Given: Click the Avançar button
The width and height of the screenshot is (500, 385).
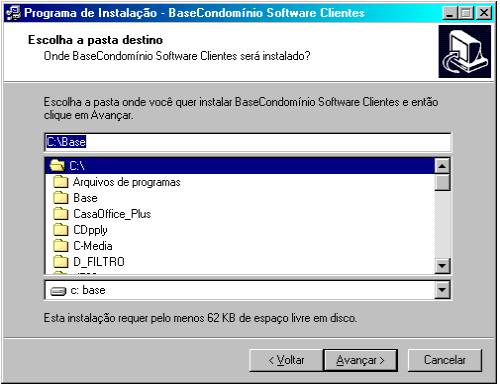Looking at the screenshot, I should point(360,360).
